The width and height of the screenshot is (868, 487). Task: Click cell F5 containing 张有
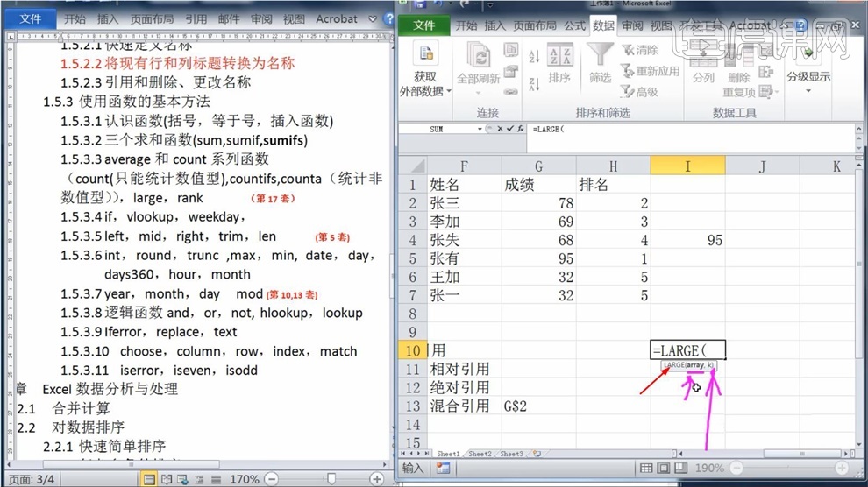coord(464,258)
